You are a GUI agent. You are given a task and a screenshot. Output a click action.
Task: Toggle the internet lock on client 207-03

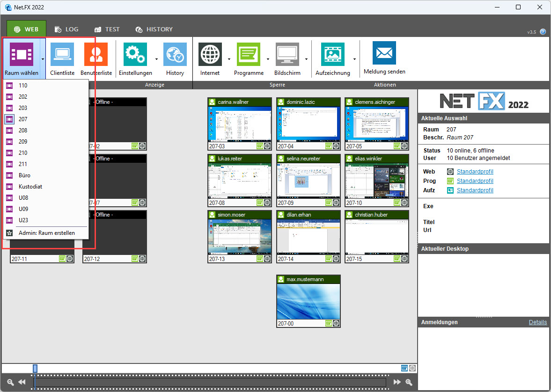(x=267, y=146)
